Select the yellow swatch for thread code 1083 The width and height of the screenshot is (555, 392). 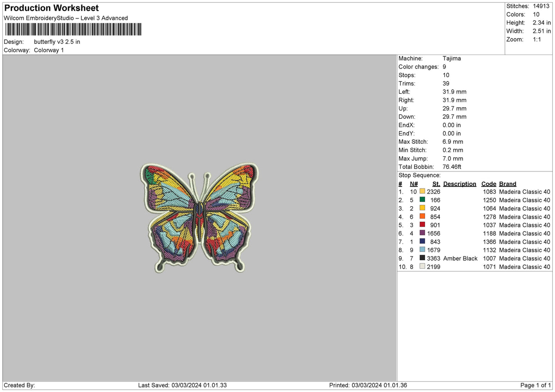422,191
